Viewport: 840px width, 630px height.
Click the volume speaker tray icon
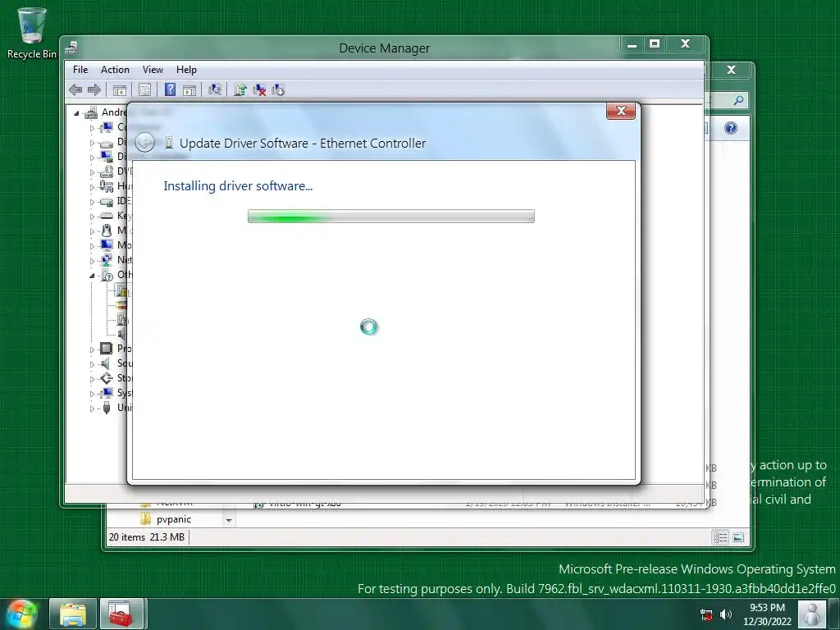(725, 614)
